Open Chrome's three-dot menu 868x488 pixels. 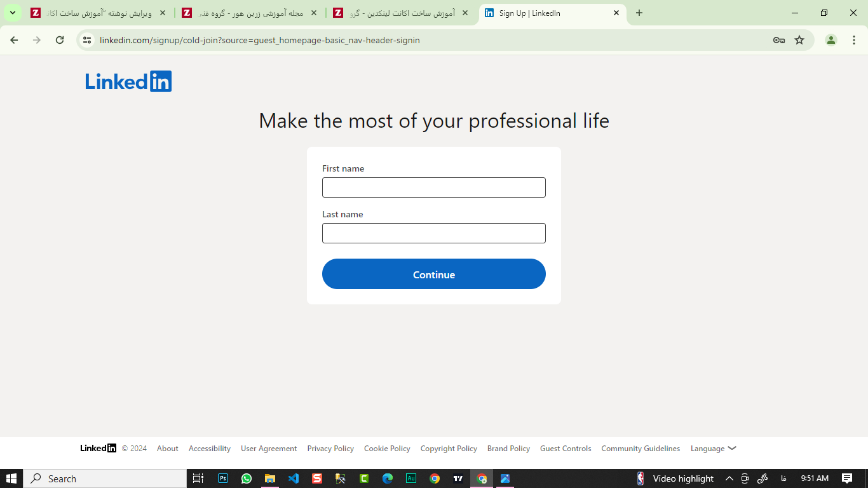coord(853,40)
